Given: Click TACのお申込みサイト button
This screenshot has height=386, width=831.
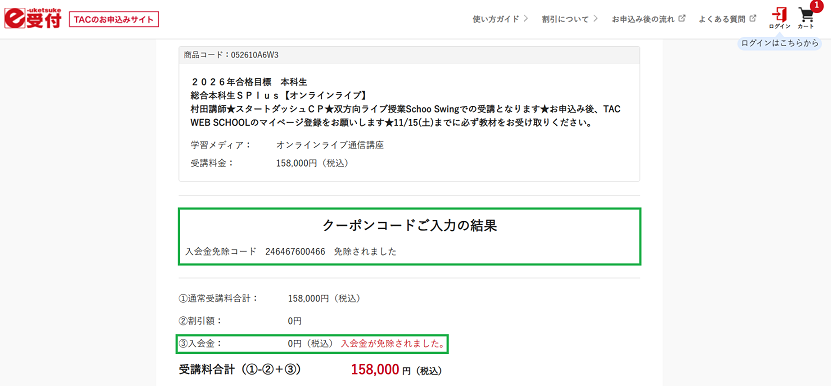Looking at the screenshot, I should [x=114, y=20].
